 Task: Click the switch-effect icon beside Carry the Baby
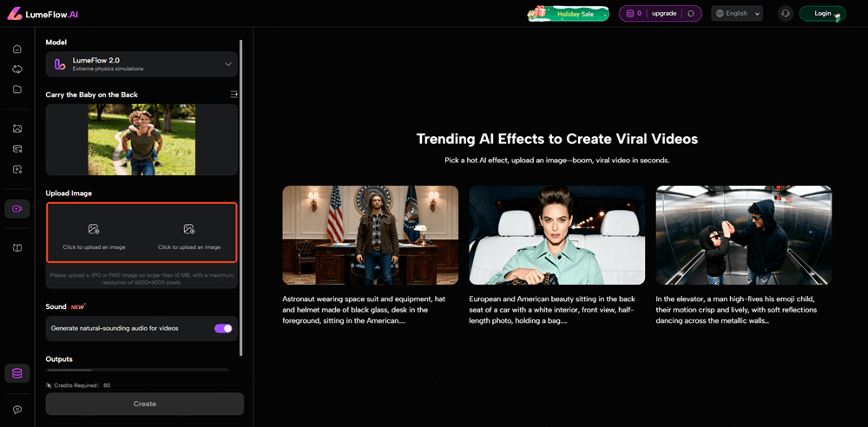pyautogui.click(x=233, y=95)
